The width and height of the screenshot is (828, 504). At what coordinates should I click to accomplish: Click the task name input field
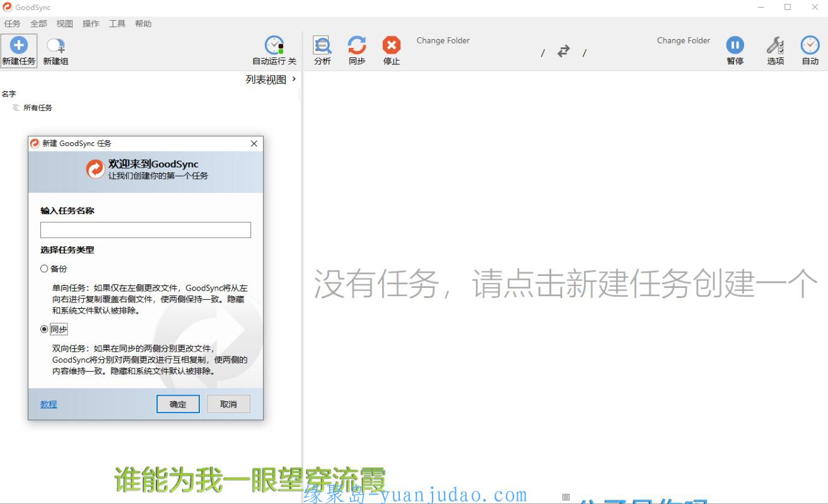click(146, 230)
